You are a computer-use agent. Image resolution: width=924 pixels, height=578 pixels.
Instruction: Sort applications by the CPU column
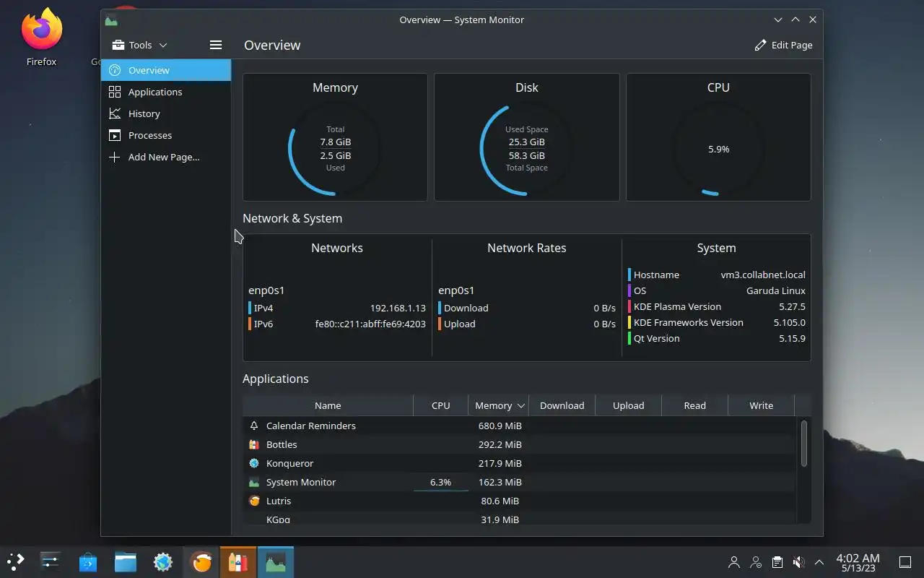point(440,405)
